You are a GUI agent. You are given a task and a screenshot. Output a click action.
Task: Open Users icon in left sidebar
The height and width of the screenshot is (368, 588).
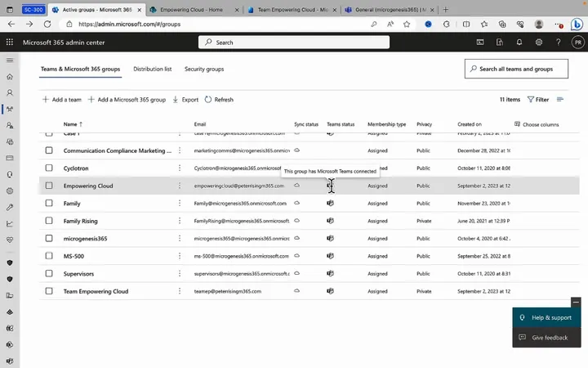[10, 92]
